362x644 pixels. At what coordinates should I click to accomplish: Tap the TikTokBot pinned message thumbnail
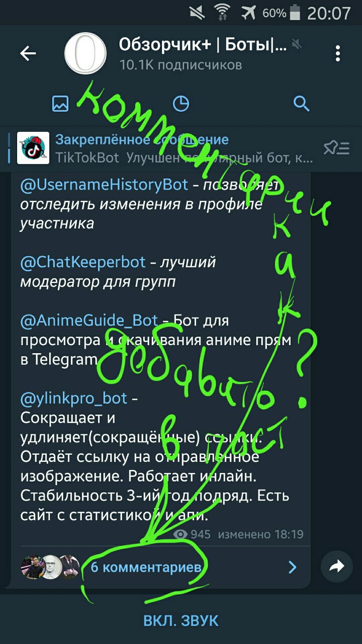(x=33, y=148)
